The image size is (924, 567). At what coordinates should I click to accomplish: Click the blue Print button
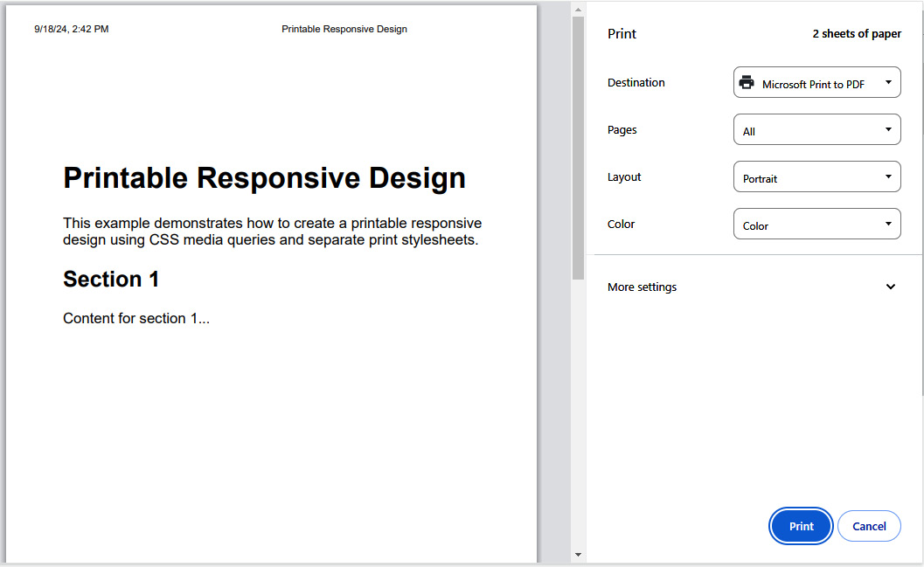click(x=801, y=526)
